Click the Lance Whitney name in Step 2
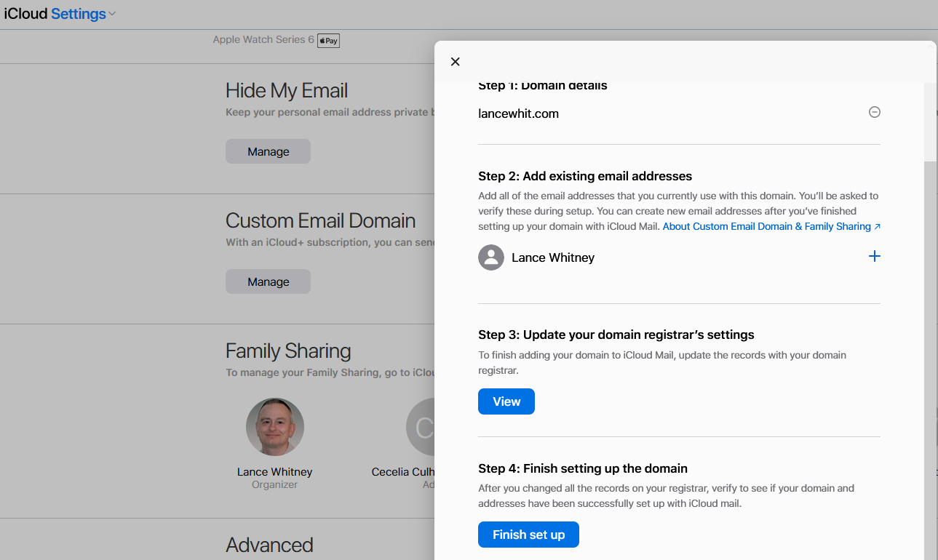 [x=553, y=257]
